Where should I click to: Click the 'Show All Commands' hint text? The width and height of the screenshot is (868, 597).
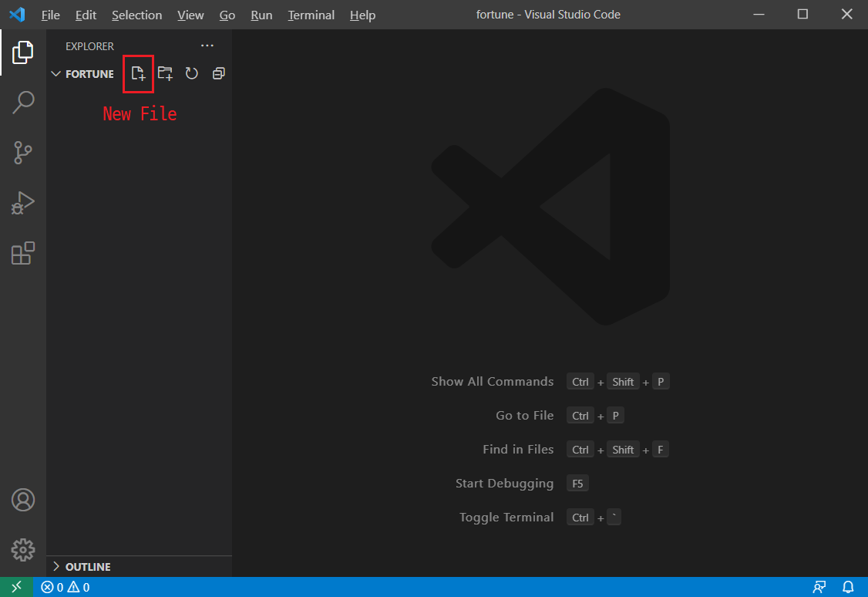[x=492, y=382]
